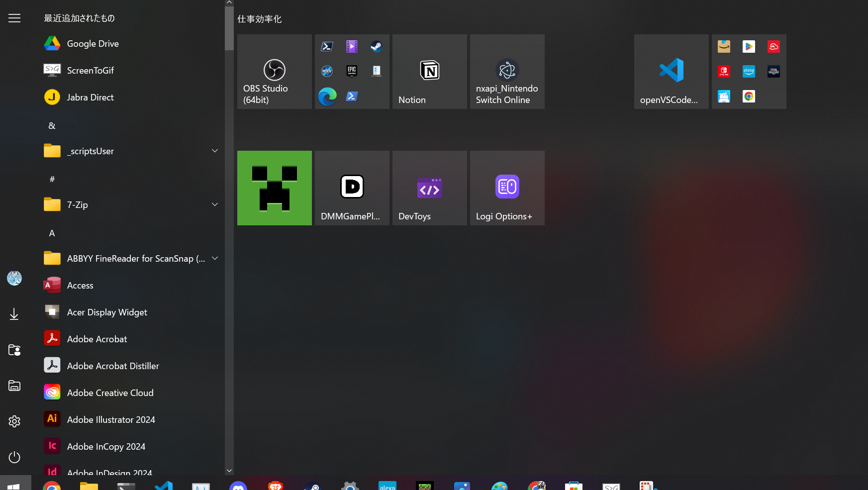The image size is (868, 490).
Task: Launch Adobe Illustrator 2024 from app list
Action: point(111,420)
